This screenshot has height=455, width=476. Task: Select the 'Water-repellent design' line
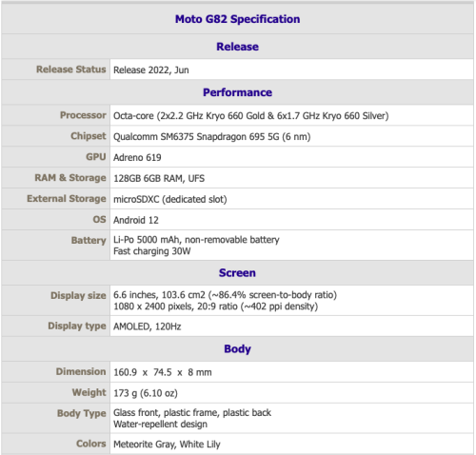pyautogui.click(x=160, y=424)
